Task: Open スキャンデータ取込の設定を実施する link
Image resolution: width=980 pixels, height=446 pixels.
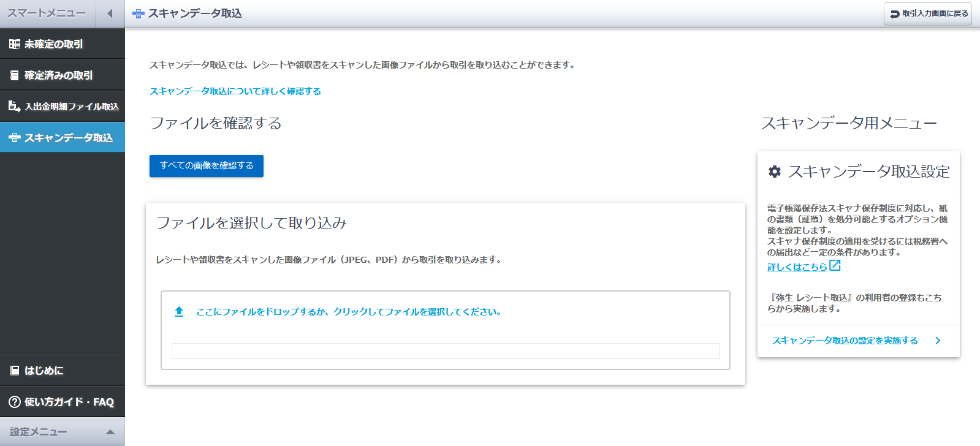Action: (845, 341)
